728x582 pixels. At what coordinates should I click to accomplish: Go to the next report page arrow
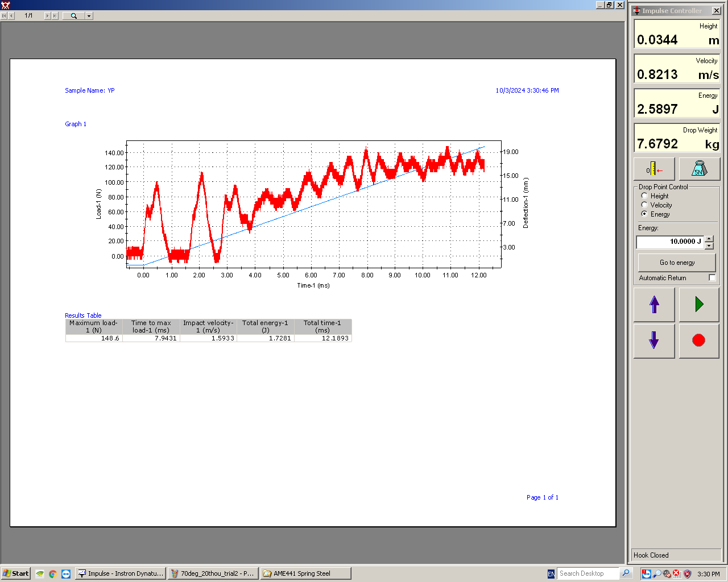pos(48,16)
